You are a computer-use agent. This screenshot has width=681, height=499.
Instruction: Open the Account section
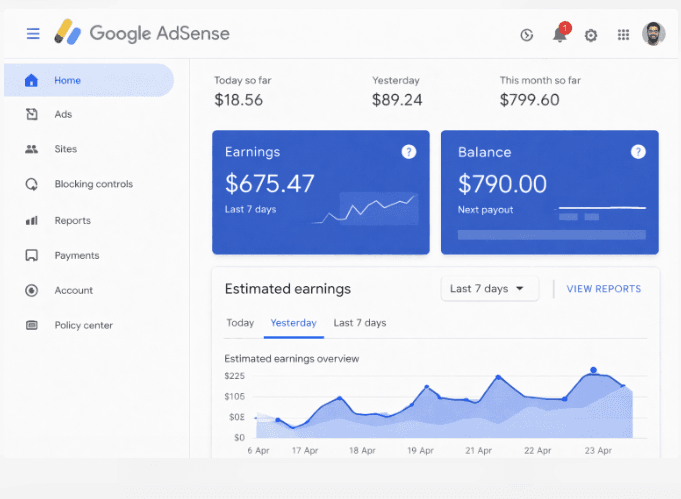(73, 290)
